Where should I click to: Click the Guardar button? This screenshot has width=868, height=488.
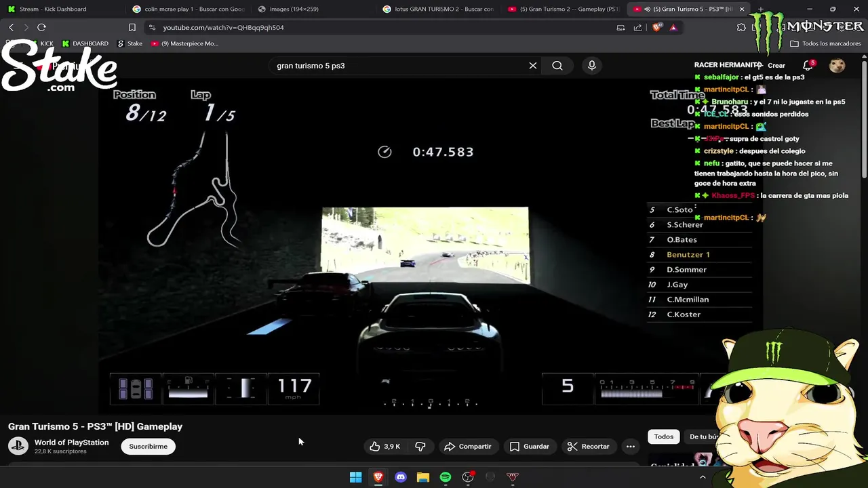click(530, 446)
